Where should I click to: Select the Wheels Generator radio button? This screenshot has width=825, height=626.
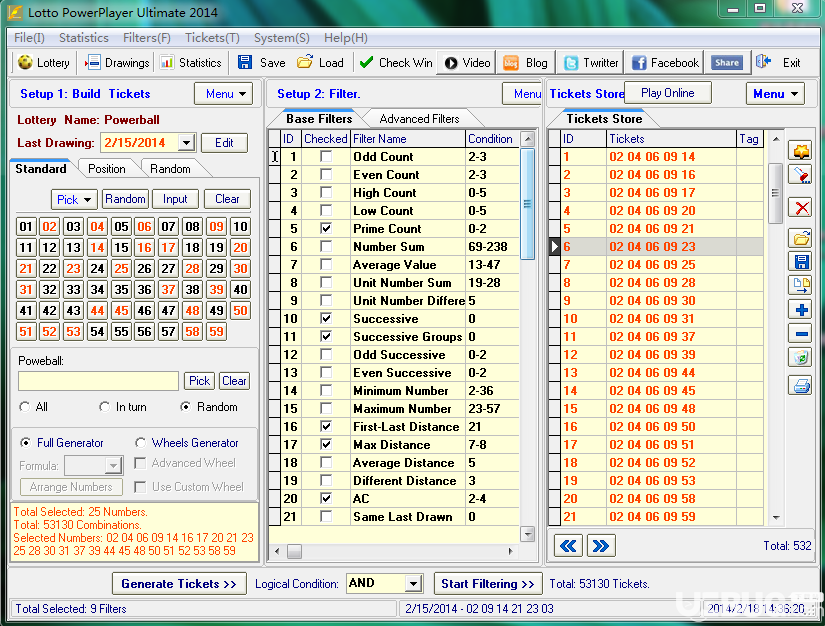(140, 443)
